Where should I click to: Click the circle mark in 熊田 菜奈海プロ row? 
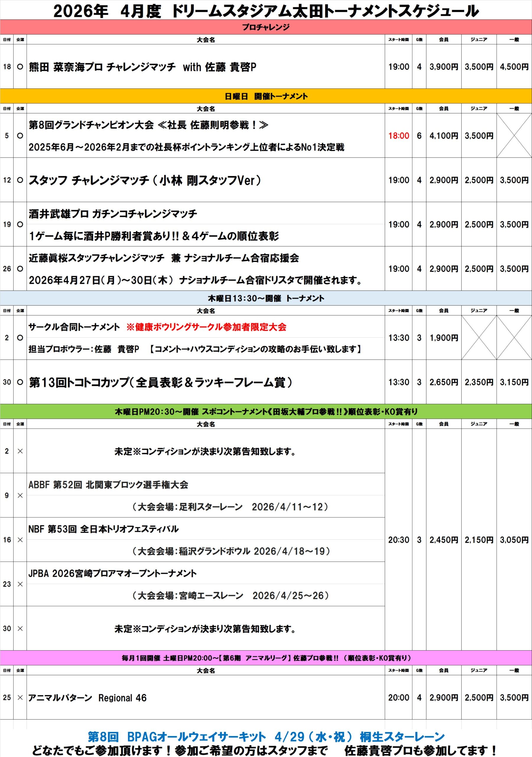click(20, 67)
